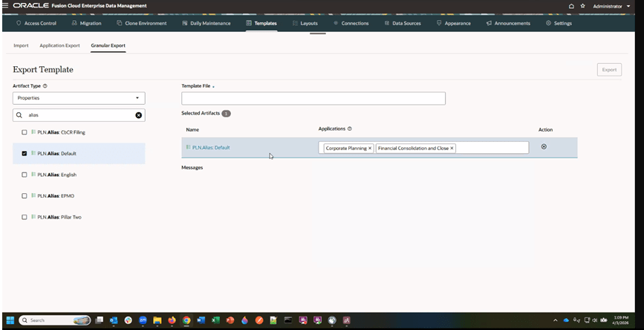This screenshot has height=330, width=644.
Task: Switch to the Application Export tab
Action: click(x=59, y=45)
